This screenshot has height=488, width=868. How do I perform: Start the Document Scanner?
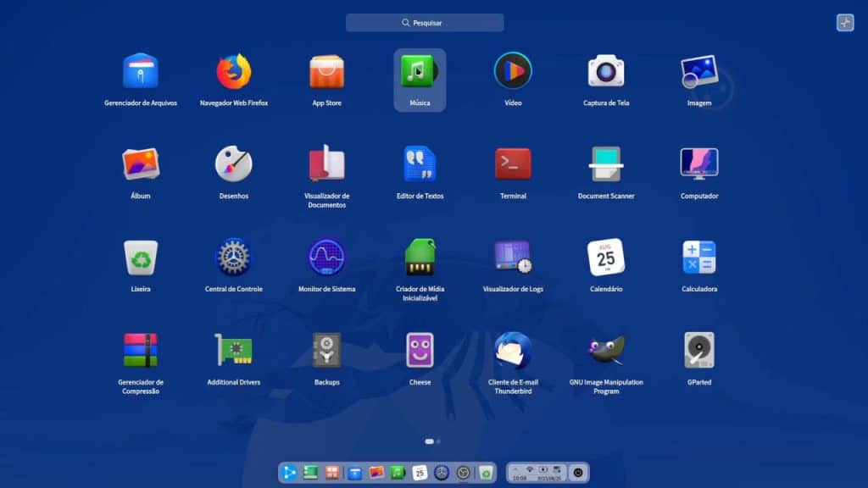click(x=606, y=169)
